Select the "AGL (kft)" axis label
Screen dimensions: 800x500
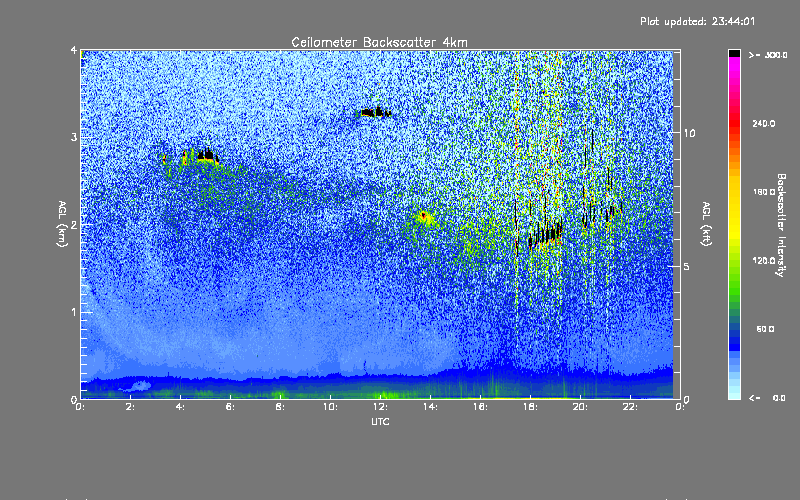[706, 224]
